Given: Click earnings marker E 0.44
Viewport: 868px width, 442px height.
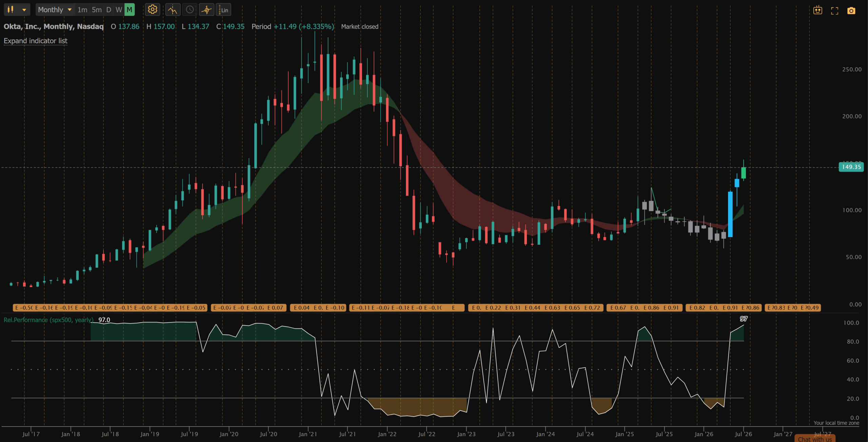Looking at the screenshot, I should 532,308.
